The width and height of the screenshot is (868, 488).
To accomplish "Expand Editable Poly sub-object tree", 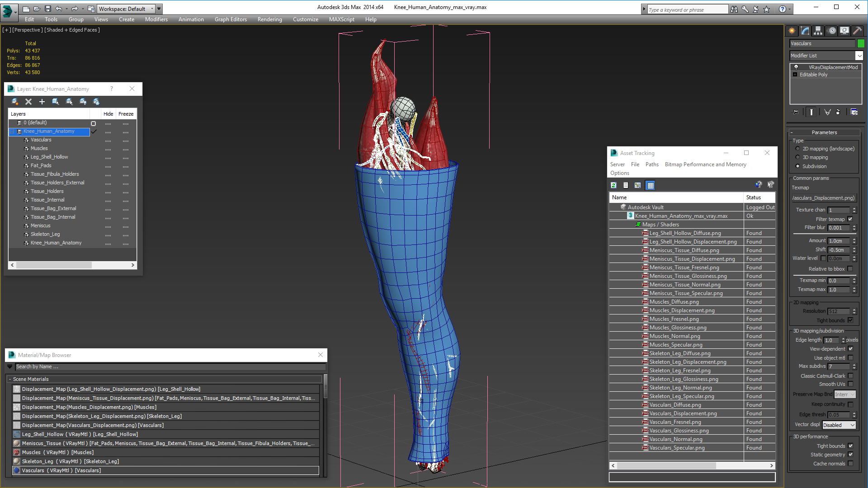I will 795,75.
